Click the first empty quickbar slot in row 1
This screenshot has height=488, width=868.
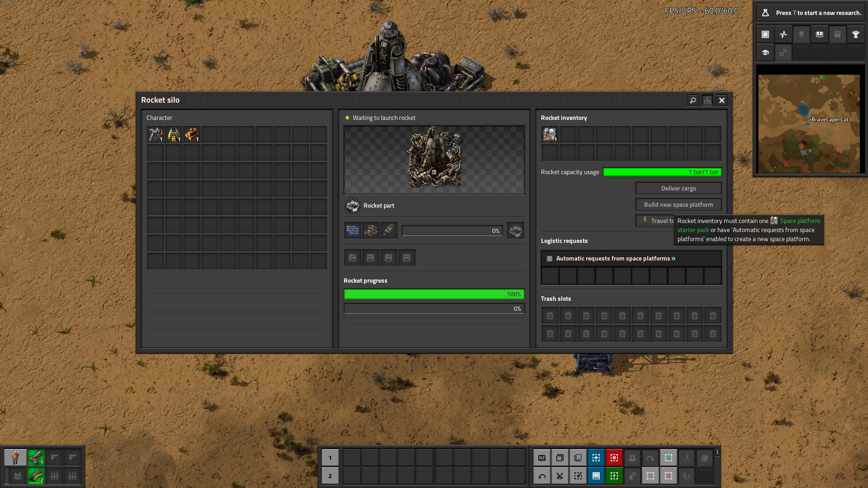pos(352,458)
